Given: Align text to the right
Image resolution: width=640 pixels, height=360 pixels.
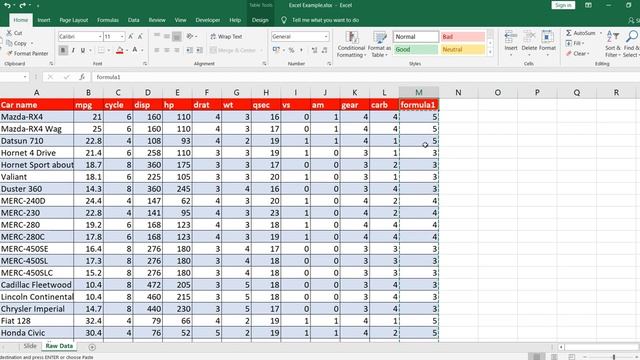Looking at the screenshot, I should point(176,50).
